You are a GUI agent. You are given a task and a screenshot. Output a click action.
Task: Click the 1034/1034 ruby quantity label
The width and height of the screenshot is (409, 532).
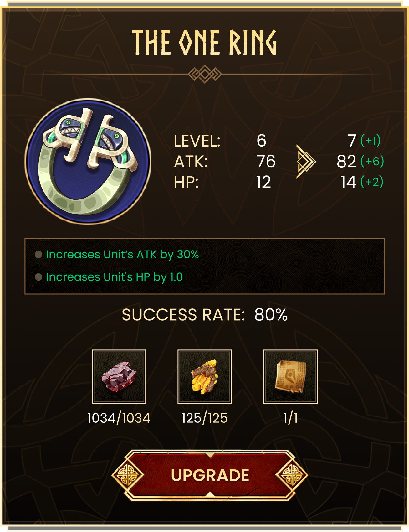coord(119,418)
